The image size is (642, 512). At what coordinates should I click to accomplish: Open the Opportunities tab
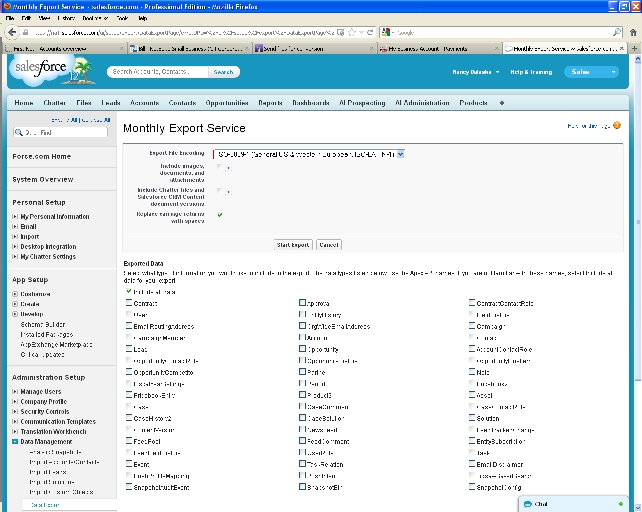click(227, 103)
